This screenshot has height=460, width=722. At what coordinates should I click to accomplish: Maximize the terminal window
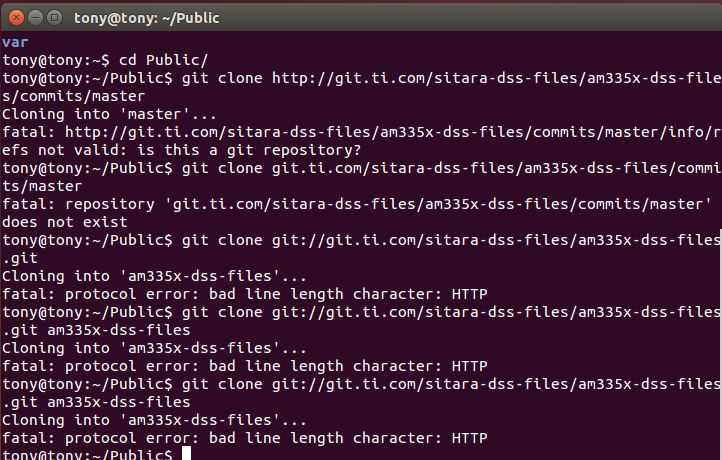[54, 18]
